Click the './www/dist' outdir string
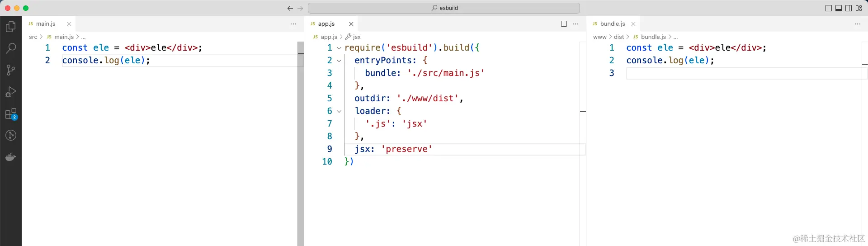Image resolution: width=868 pixels, height=246 pixels. (x=427, y=99)
